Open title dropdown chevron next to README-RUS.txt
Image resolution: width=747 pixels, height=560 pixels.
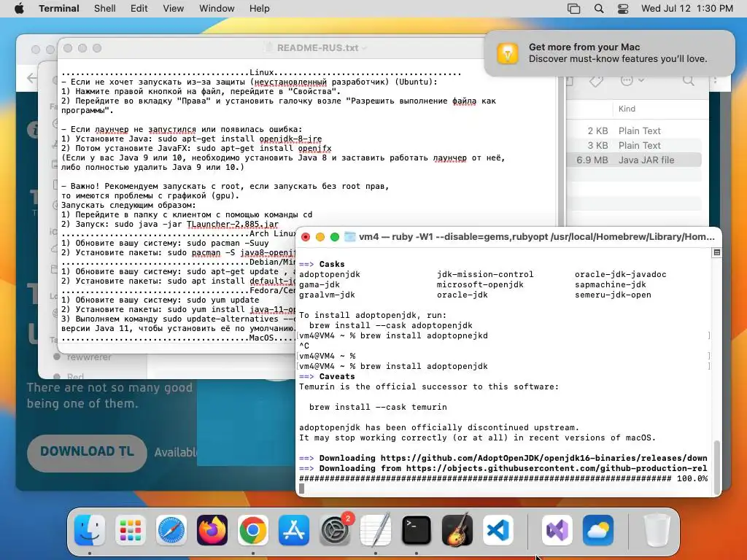pos(365,48)
